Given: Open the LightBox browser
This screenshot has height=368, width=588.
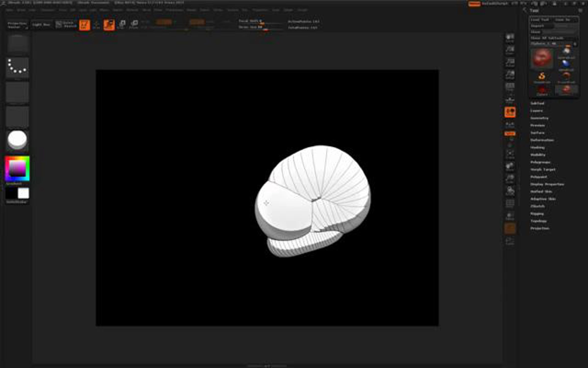Looking at the screenshot, I should [41, 25].
